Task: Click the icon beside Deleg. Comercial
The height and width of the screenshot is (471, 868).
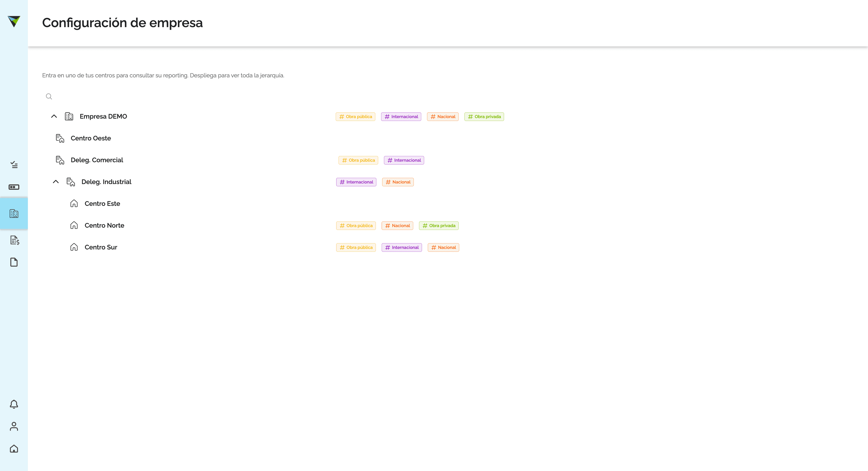Action: tap(60, 160)
